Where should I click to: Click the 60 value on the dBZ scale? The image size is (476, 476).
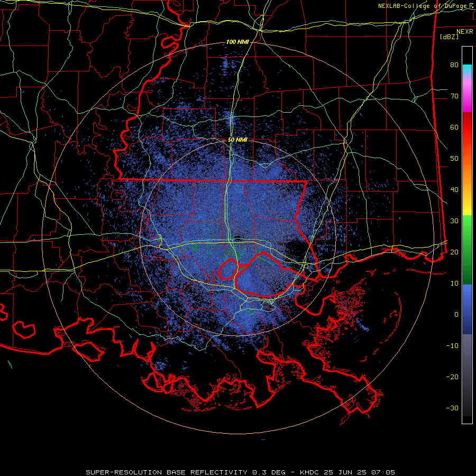coord(454,127)
